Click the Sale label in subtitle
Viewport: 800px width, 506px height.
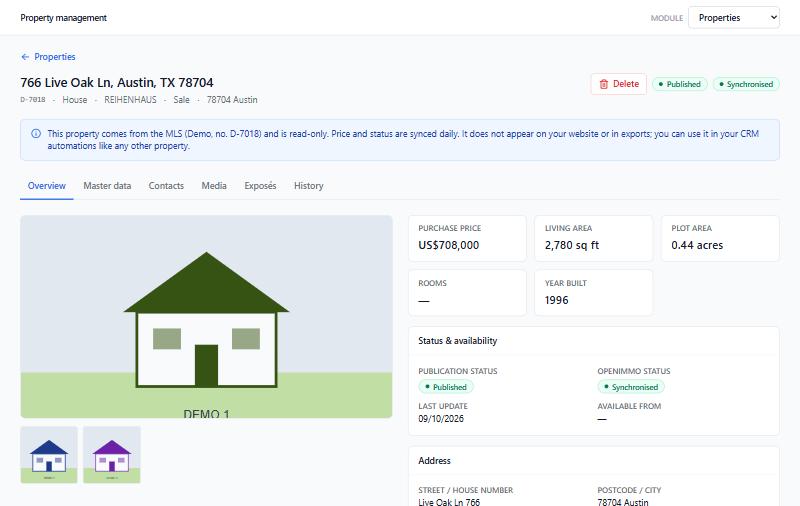[181, 100]
